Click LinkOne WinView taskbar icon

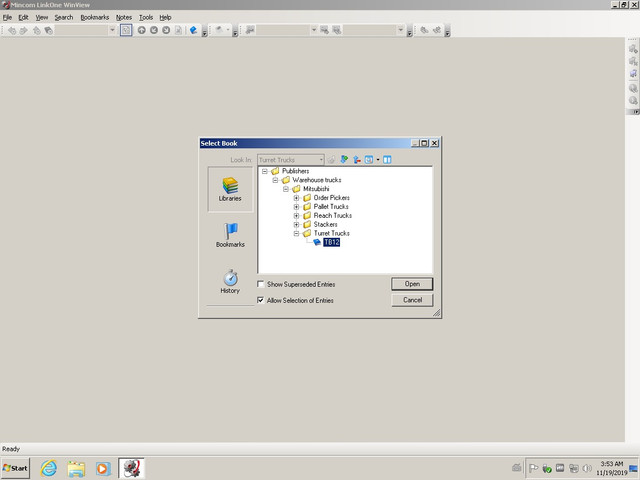pos(131,468)
